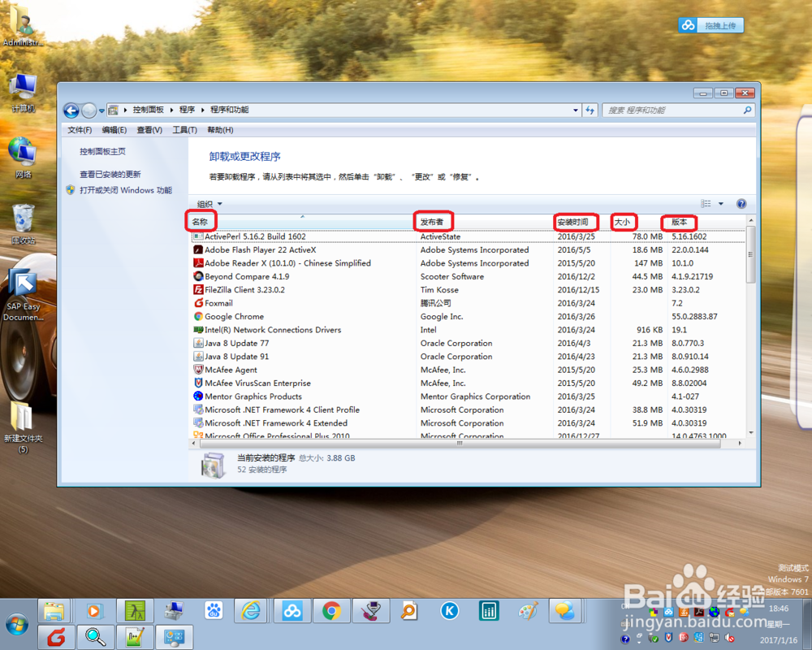This screenshot has height=650, width=812.
Task: Click the 搜索 程序和功能 search box
Action: (x=672, y=110)
